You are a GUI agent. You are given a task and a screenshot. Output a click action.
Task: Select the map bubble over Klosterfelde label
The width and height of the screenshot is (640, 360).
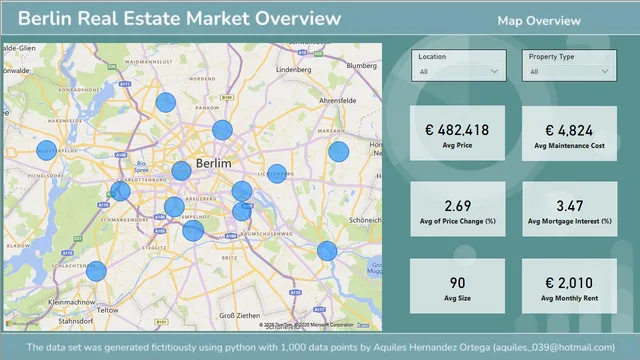47,150
